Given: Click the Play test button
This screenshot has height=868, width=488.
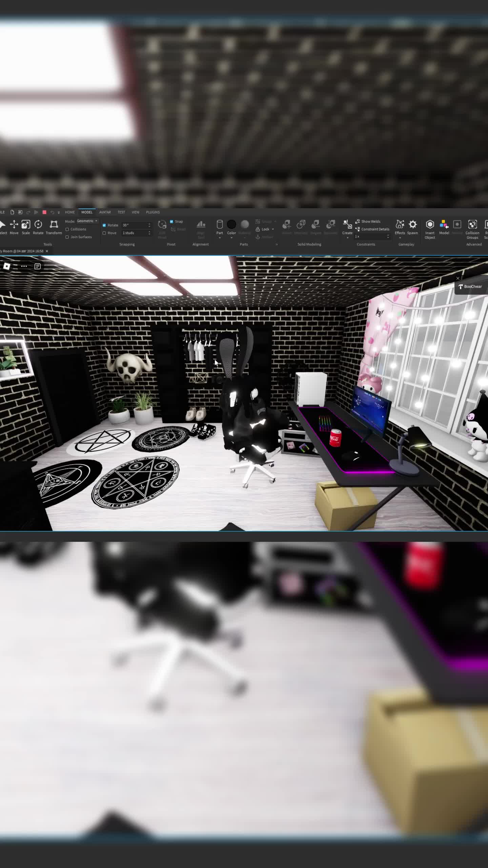Looking at the screenshot, I should pyautogui.click(x=36, y=212).
